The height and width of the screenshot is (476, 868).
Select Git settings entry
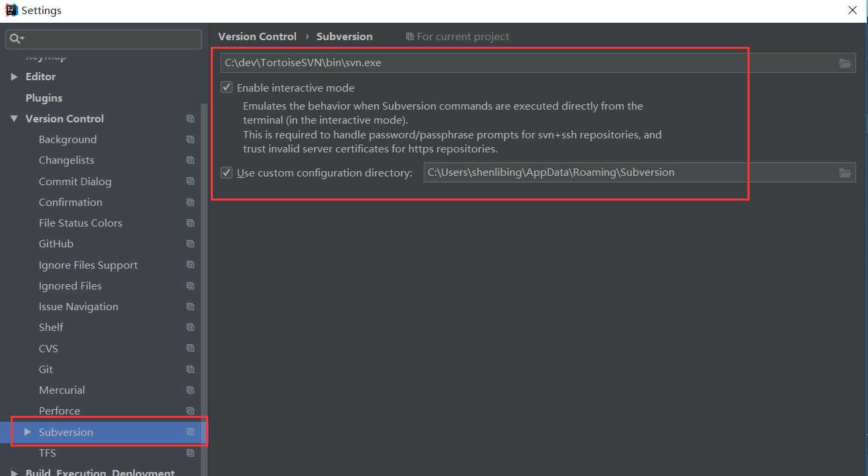click(46, 369)
